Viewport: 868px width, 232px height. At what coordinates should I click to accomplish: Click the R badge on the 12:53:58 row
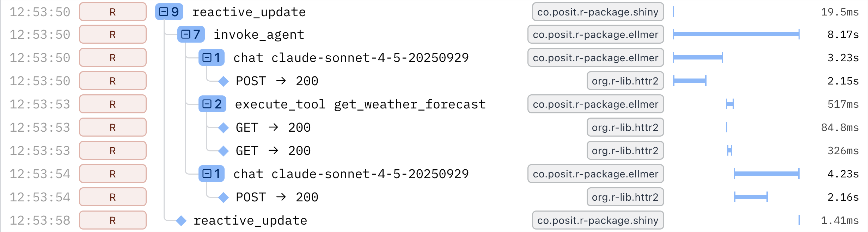coord(113,220)
